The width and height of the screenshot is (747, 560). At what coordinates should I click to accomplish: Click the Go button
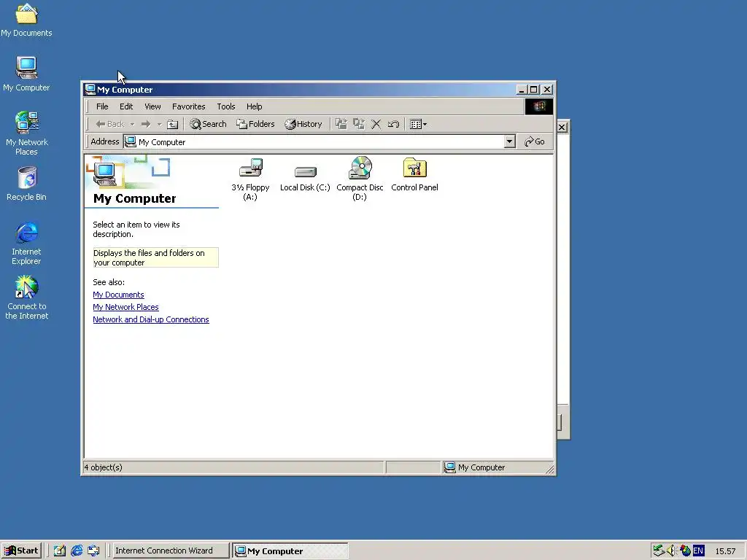pyautogui.click(x=535, y=141)
